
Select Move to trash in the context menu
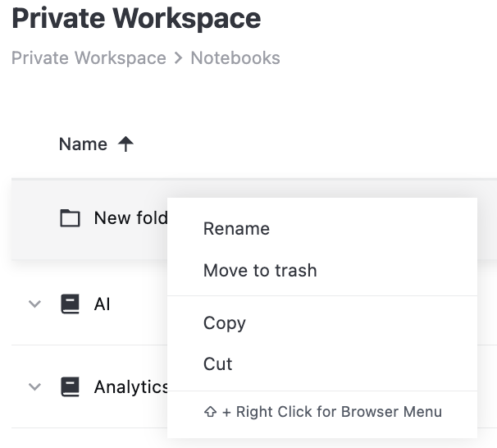[260, 270]
